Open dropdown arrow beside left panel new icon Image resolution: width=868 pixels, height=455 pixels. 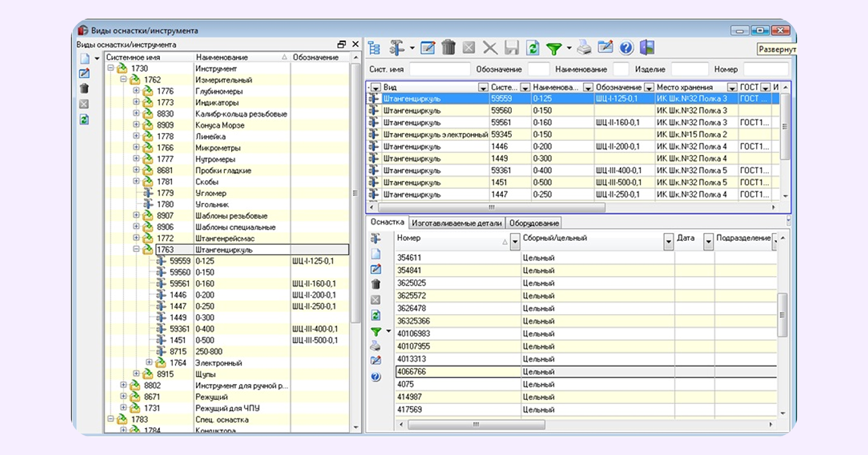click(x=97, y=59)
